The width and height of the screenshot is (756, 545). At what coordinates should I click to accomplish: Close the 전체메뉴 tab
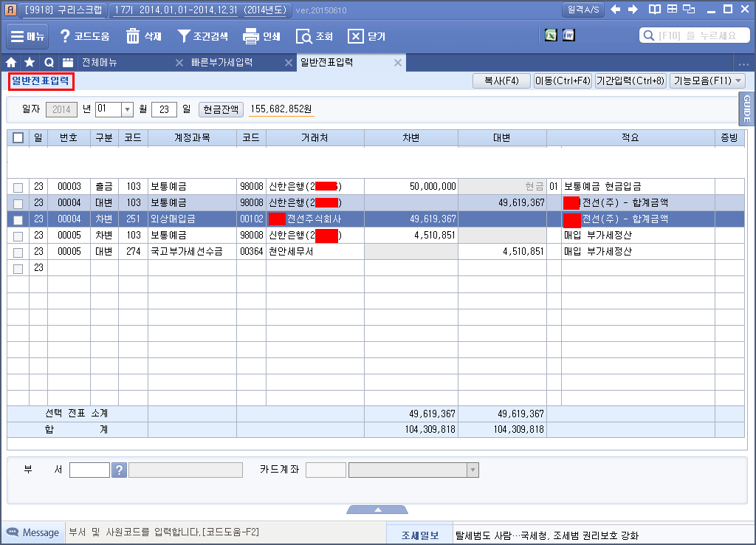click(x=179, y=63)
